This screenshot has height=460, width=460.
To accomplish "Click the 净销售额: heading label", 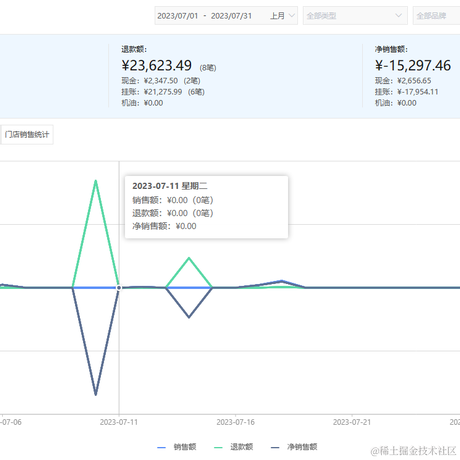I will click(391, 49).
